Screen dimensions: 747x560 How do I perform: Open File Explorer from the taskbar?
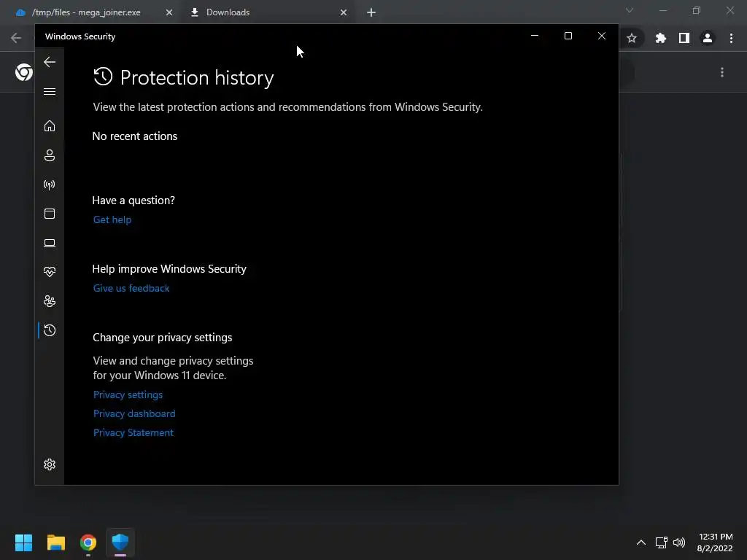[x=55, y=542]
